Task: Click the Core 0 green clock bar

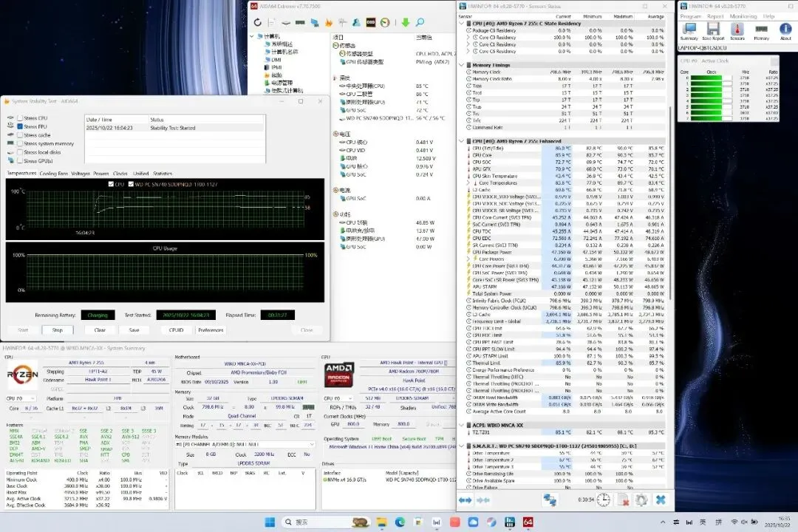Action: click(x=707, y=77)
